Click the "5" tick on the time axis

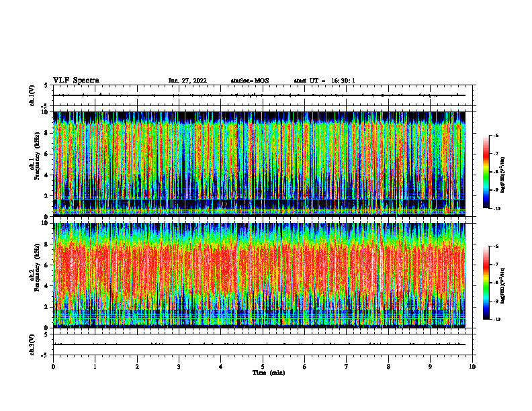point(263,367)
